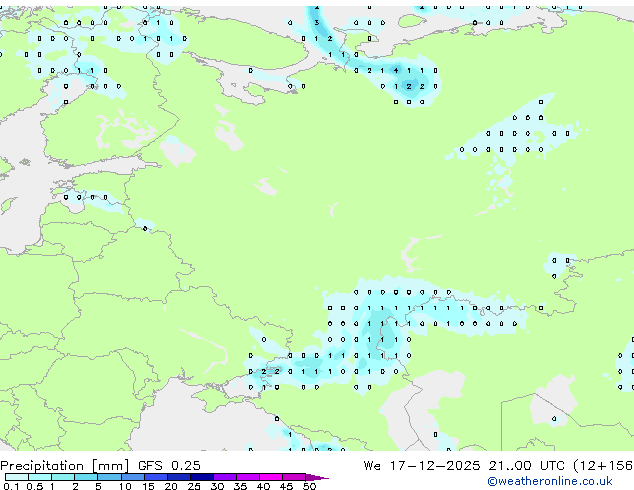This screenshot has height=490, width=634.
Task: Click the precipitation value '3' on map
Action: click(x=317, y=23)
